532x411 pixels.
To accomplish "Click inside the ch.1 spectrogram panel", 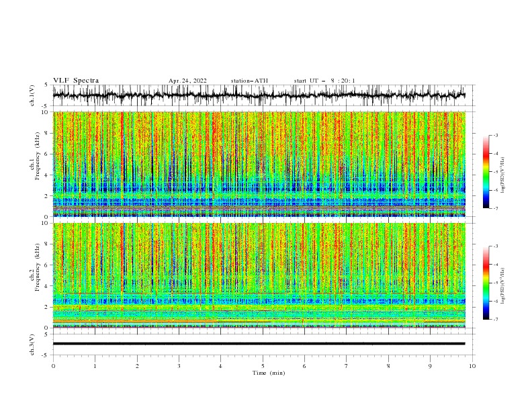I will point(259,164).
